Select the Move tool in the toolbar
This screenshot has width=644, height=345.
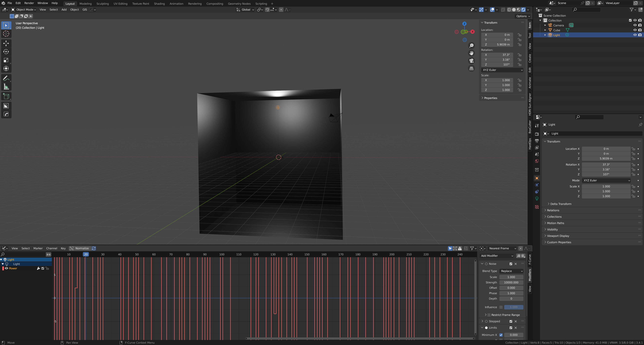tap(6, 44)
